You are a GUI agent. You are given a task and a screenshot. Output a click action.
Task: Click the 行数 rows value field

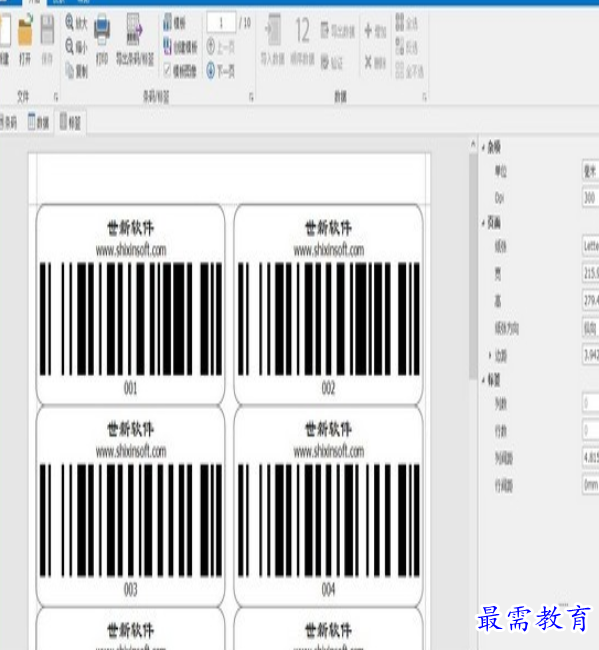(591, 431)
